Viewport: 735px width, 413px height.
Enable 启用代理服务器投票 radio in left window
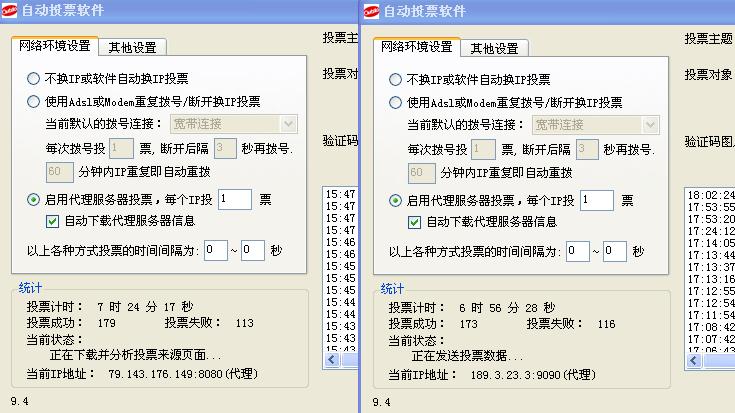click(x=34, y=199)
